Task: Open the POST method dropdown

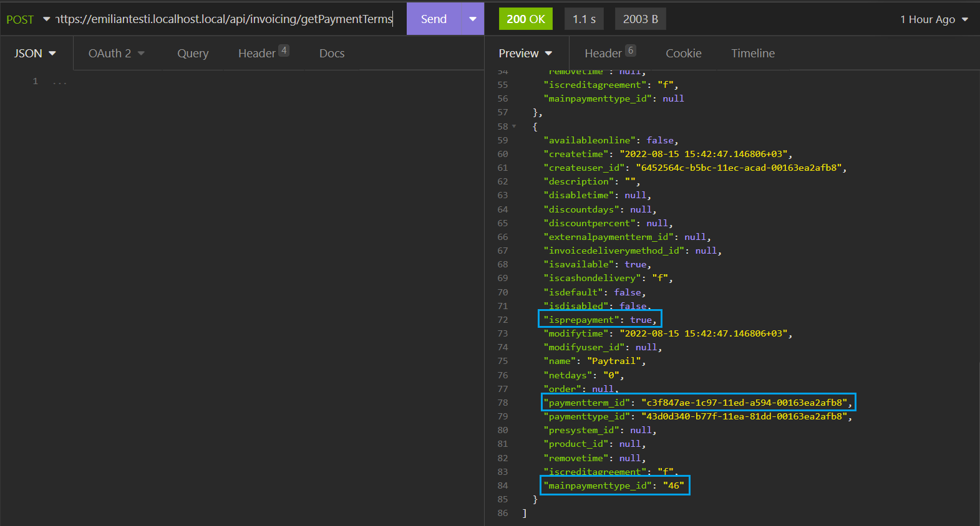Action: pyautogui.click(x=27, y=19)
